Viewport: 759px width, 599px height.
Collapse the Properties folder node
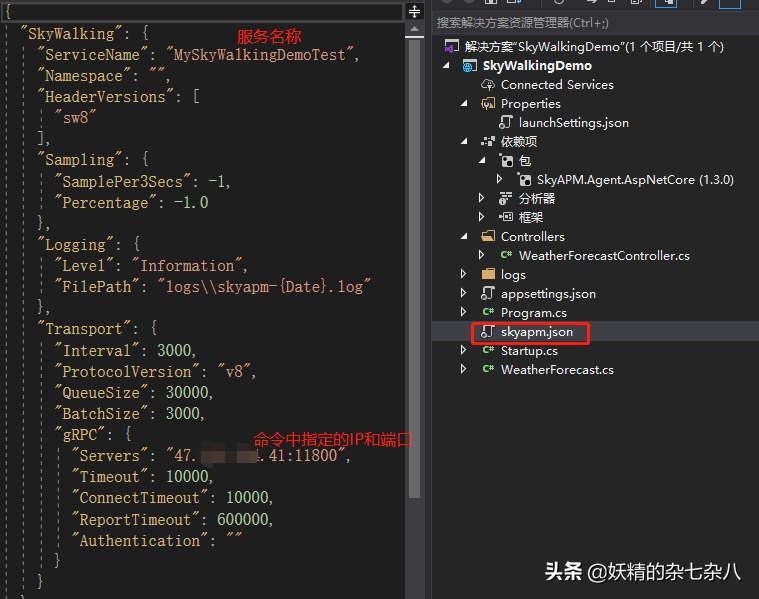[464, 103]
